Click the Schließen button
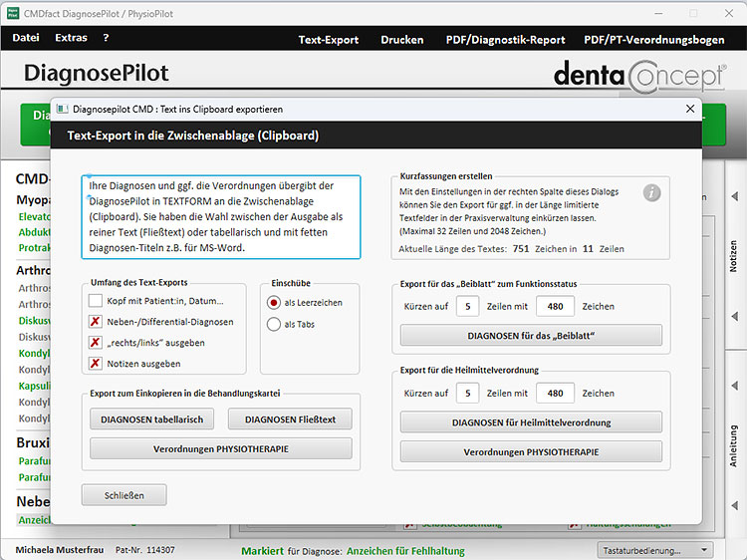 (x=124, y=495)
